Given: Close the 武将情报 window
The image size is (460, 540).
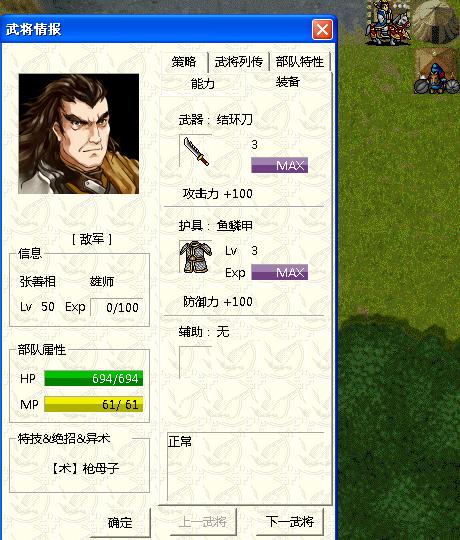Looking at the screenshot, I should (322, 30).
